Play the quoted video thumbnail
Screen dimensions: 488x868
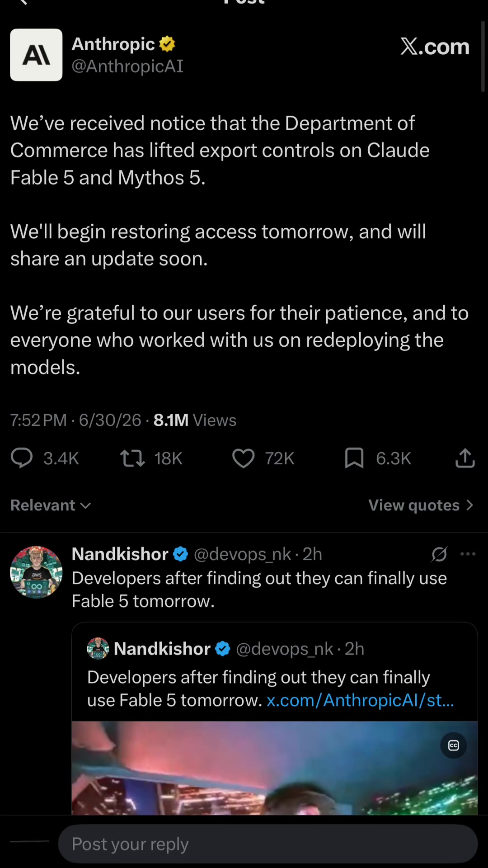click(x=275, y=768)
